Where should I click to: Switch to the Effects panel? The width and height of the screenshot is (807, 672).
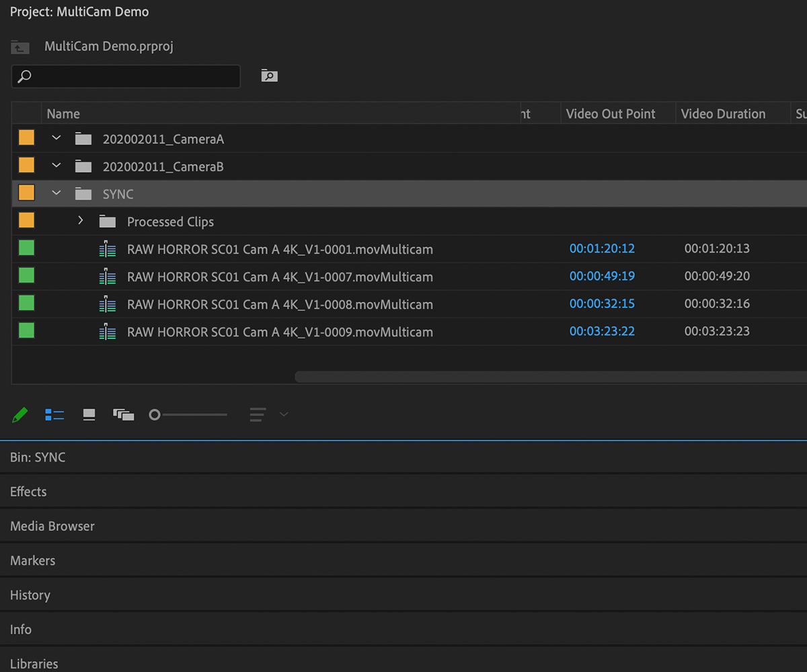tap(28, 491)
